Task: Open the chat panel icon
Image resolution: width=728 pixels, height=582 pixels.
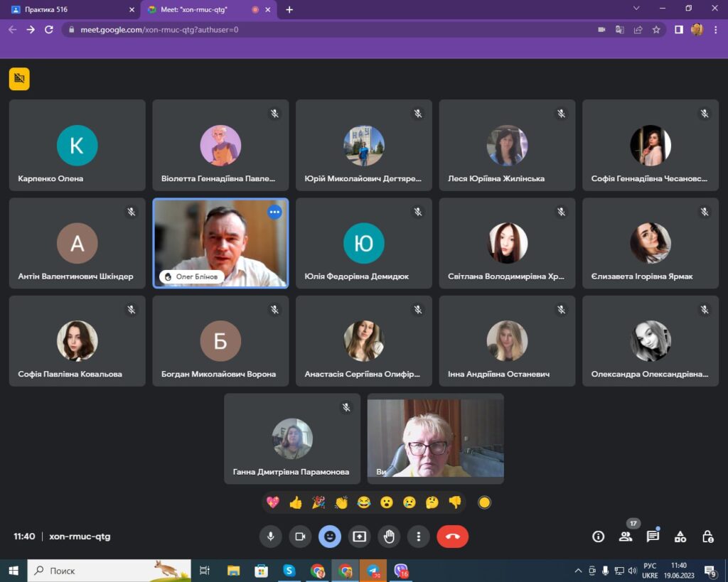Action: pyautogui.click(x=653, y=537)
